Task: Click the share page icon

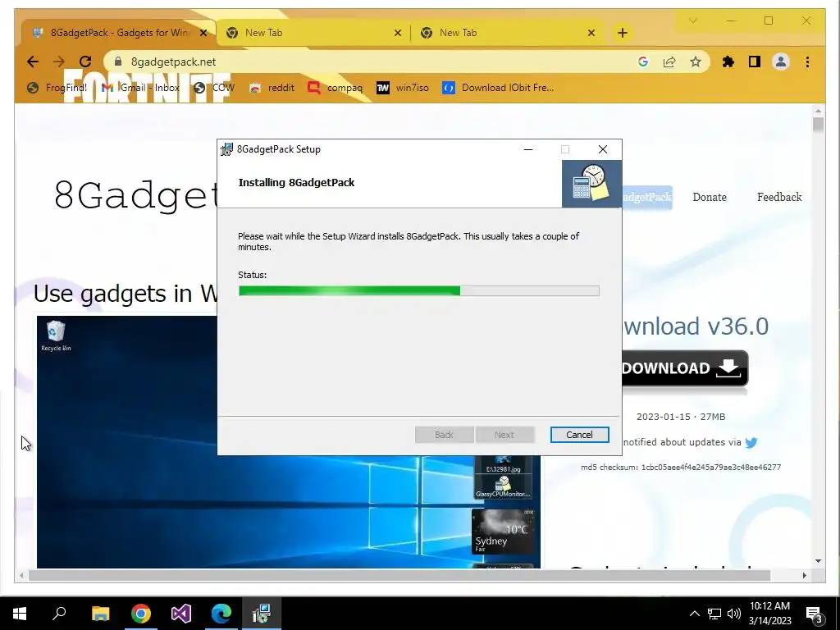Action: pyautogui.click(x=669, y=62)
